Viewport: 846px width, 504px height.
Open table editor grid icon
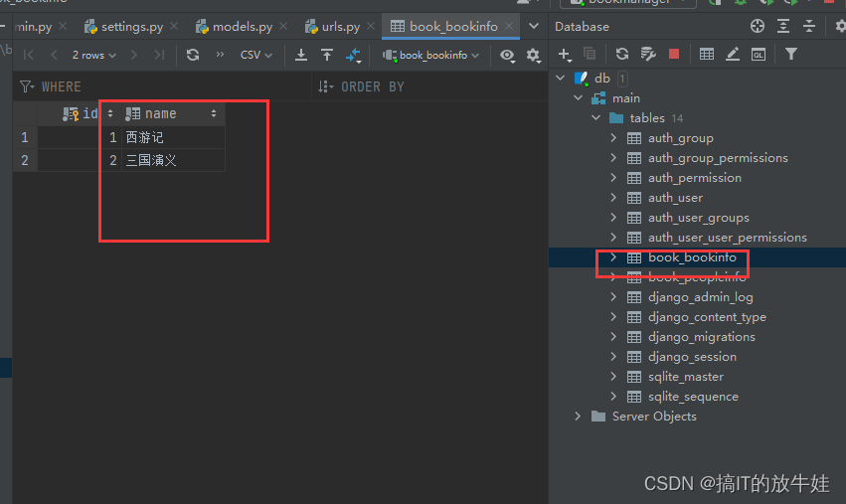point(706,54)
